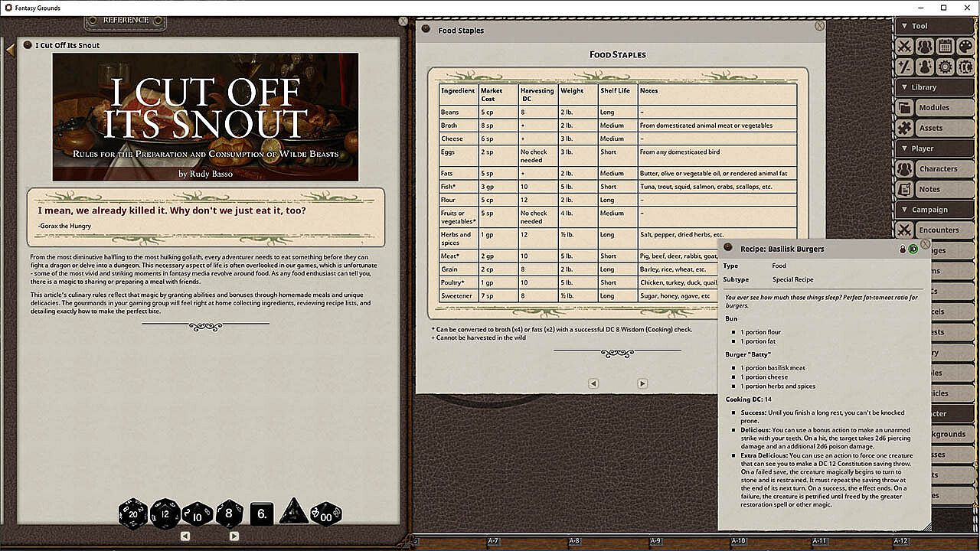Open the party sheet tool icon
This screenshot has height=551, width=980.
click(x=925, y=47)
